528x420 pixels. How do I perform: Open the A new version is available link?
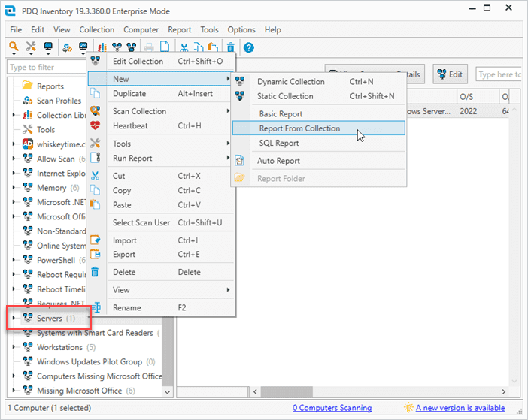[x=460, y=408]
